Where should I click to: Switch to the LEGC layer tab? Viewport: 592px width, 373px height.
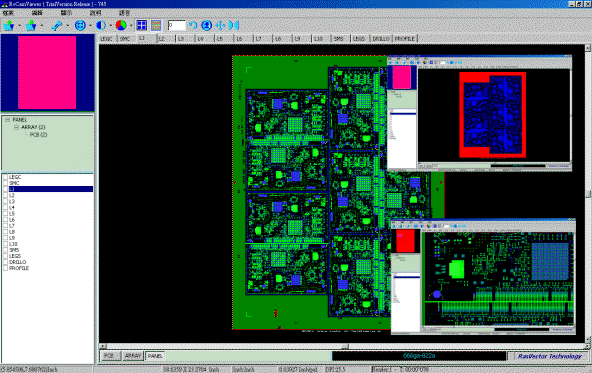click(108, 39)
